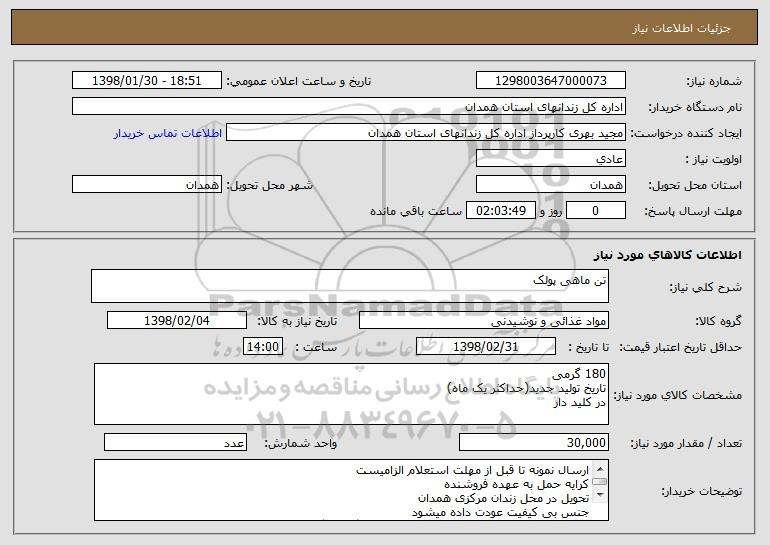
Task: Click the label استان محل تحویل
Action: 695,185
